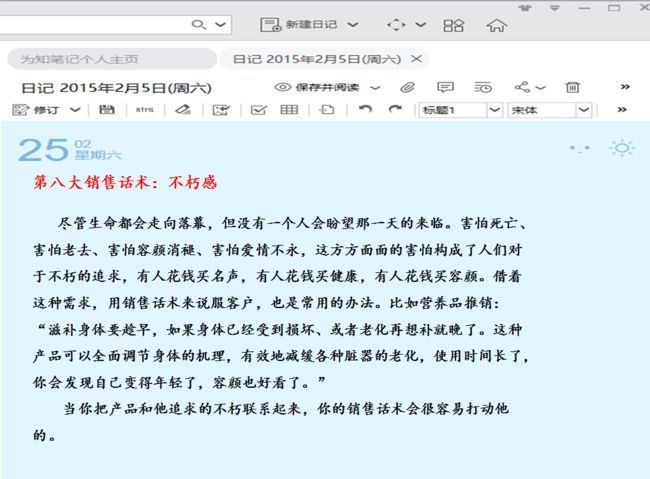
Task: Close the 日记 2015年2月5日 tab
Action: [416, 59]
